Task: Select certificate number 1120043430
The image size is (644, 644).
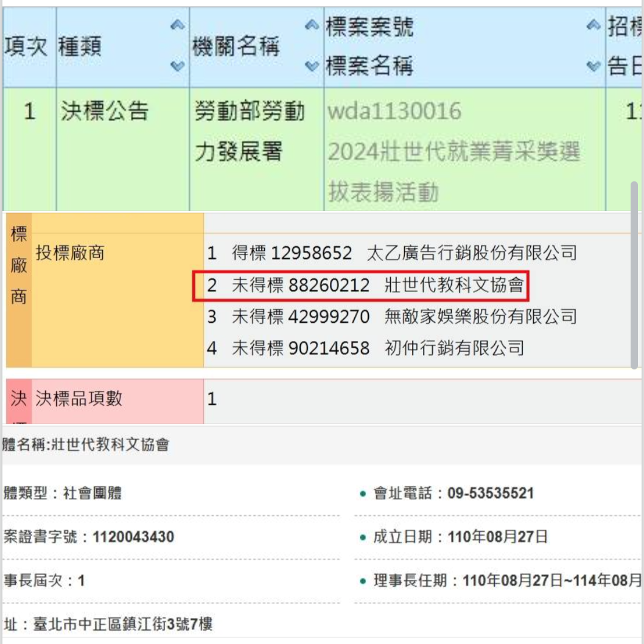Action: [133, 537]
